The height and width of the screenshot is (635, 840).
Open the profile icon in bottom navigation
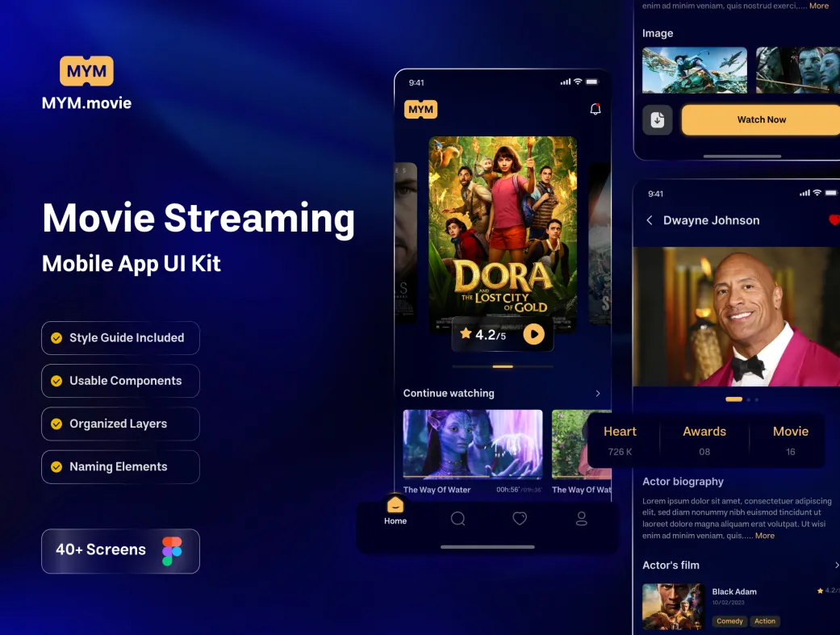[581, 519]
